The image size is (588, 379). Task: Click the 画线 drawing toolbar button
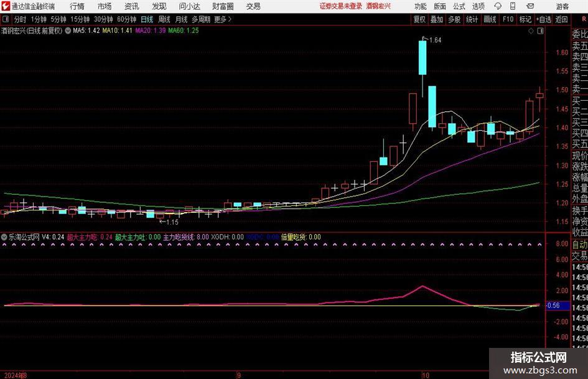click(490, 19)
